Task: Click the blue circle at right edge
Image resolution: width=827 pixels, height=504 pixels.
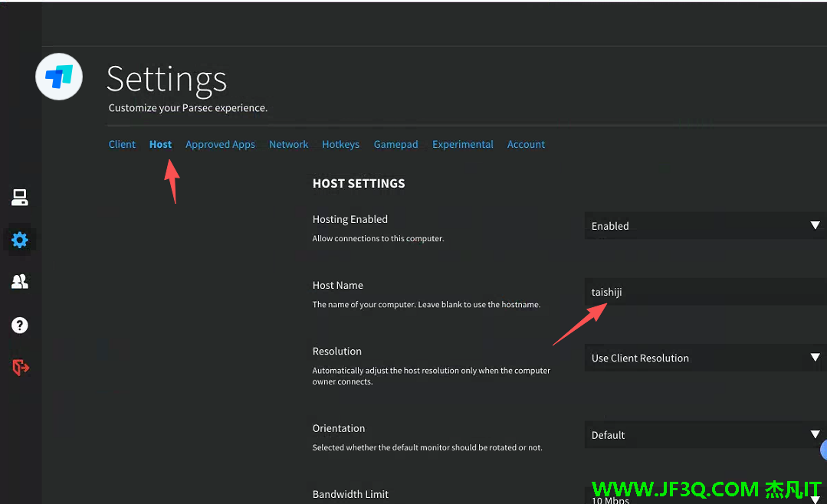Action: pos(824,450)
